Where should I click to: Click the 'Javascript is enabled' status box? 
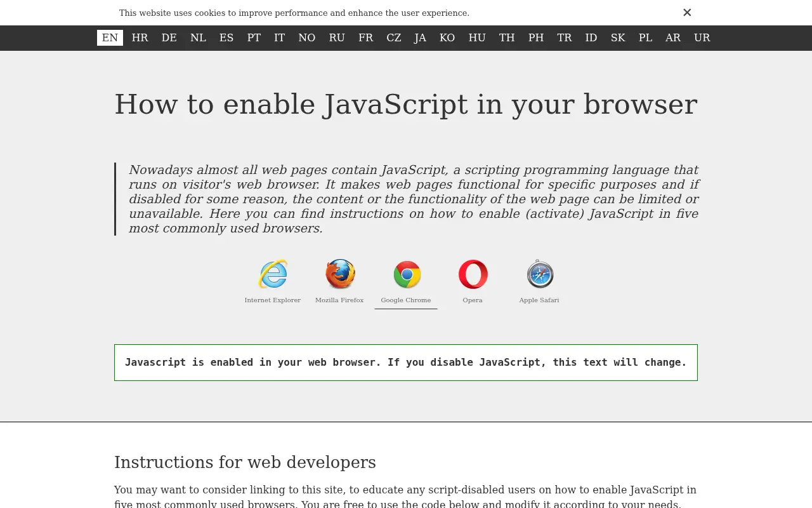coord(406,363)
